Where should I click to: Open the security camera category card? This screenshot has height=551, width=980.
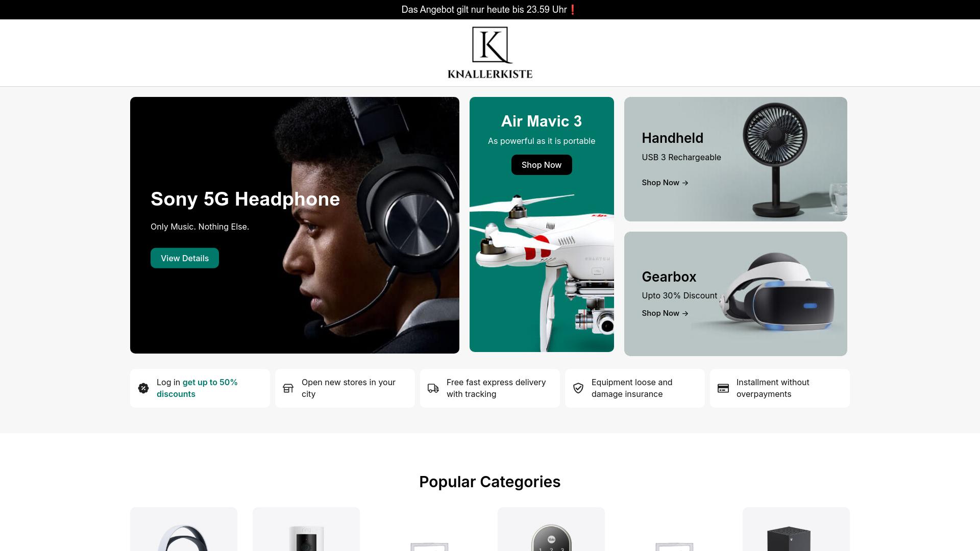click(306, 529)
